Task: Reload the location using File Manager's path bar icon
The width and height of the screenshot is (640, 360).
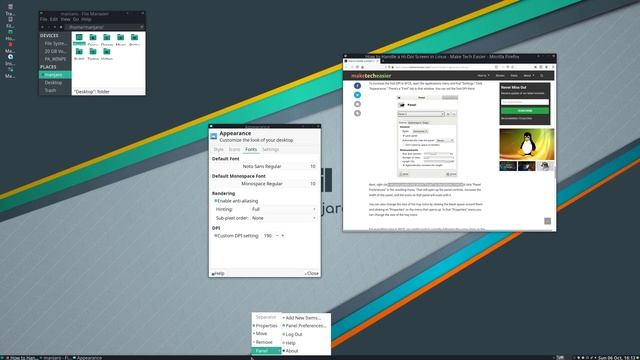Action: (x=142, y=27)
